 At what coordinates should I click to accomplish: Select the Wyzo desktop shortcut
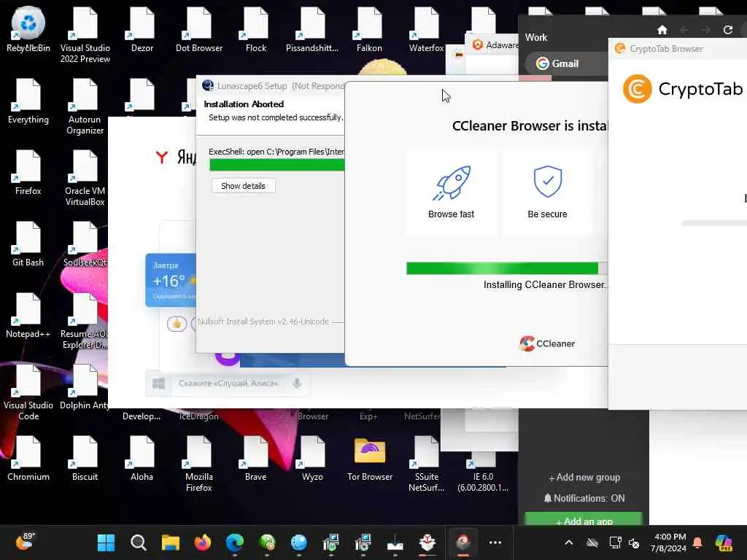312,458
